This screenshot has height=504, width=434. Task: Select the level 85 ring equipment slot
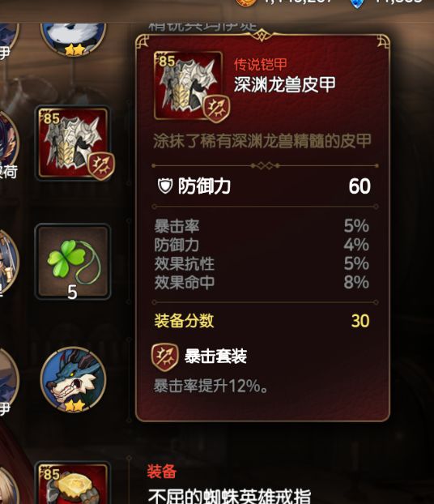73,483
